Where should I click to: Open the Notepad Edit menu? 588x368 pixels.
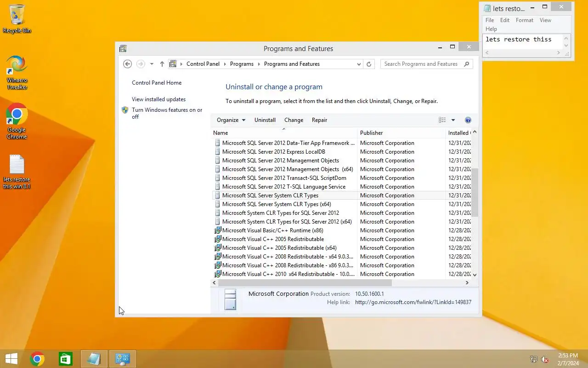click(505, 20)
